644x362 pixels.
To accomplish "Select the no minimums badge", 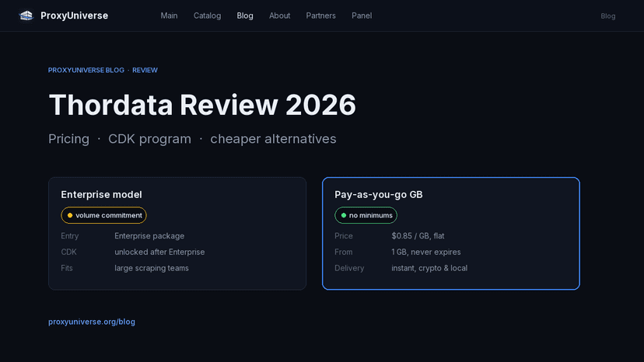I will pos(366,215).
